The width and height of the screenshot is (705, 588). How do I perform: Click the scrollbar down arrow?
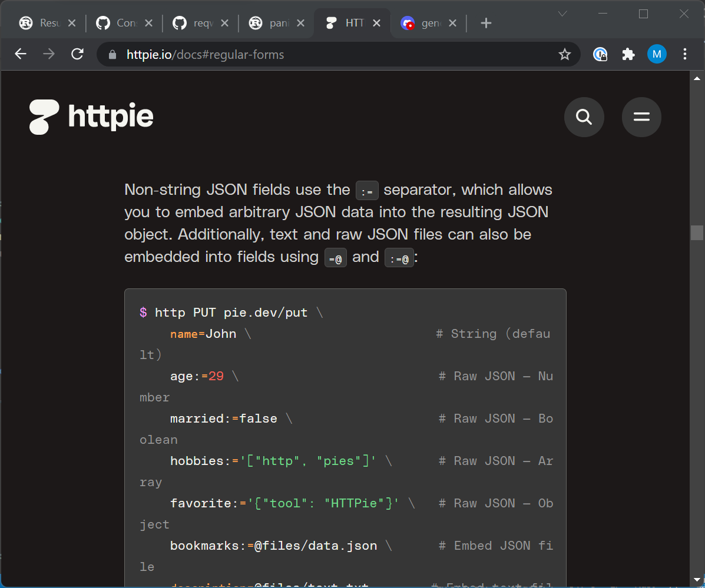pyautogui.click(x=697, y=579)
